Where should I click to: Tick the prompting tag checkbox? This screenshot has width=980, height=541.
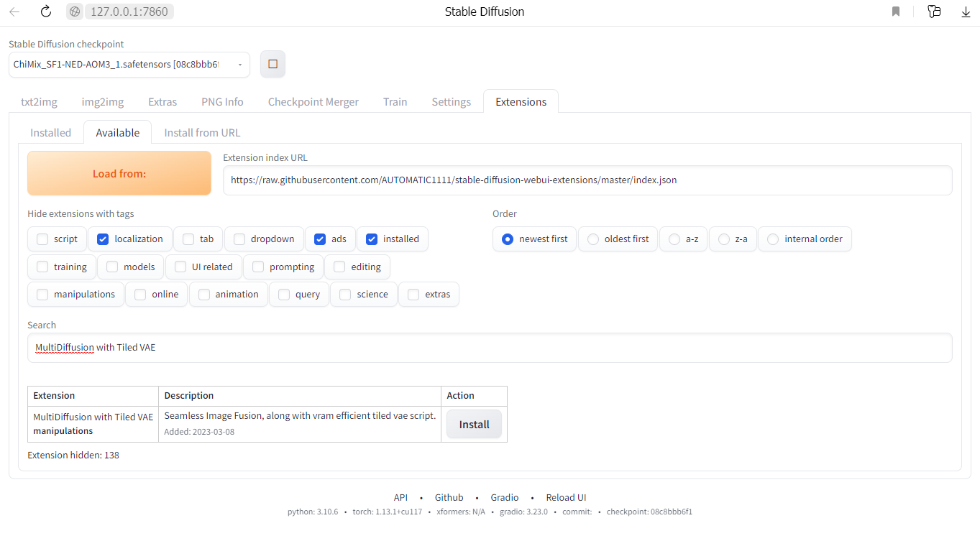tap(258, 267)
